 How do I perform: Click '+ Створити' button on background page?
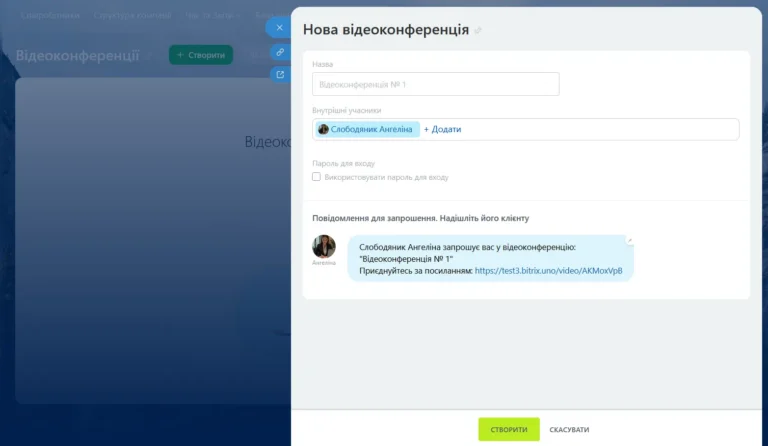point(201,55)
